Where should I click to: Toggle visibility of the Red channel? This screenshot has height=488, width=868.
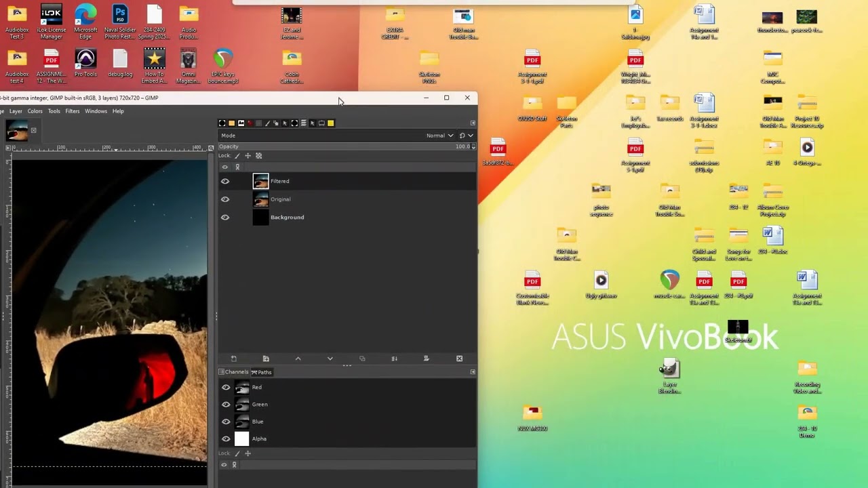point(226,388)
